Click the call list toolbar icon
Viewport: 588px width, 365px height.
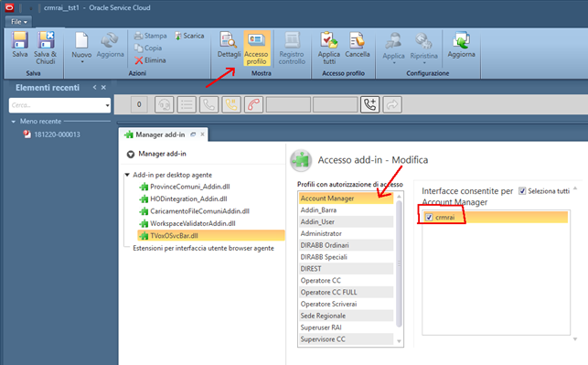tap(187, 104)
